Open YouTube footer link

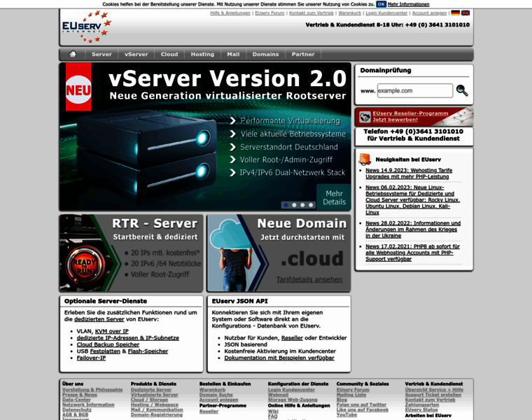tap(346, 414)
